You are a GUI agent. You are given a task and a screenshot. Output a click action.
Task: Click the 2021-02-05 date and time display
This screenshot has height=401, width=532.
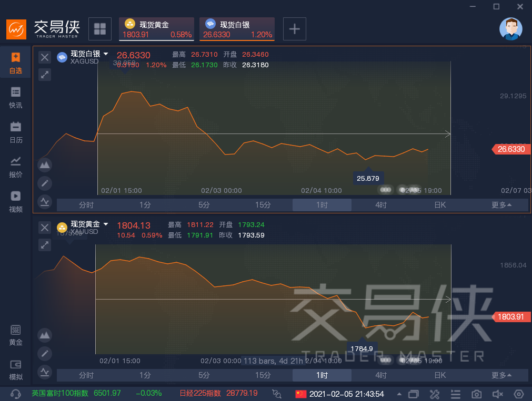(x=346, y=394)
